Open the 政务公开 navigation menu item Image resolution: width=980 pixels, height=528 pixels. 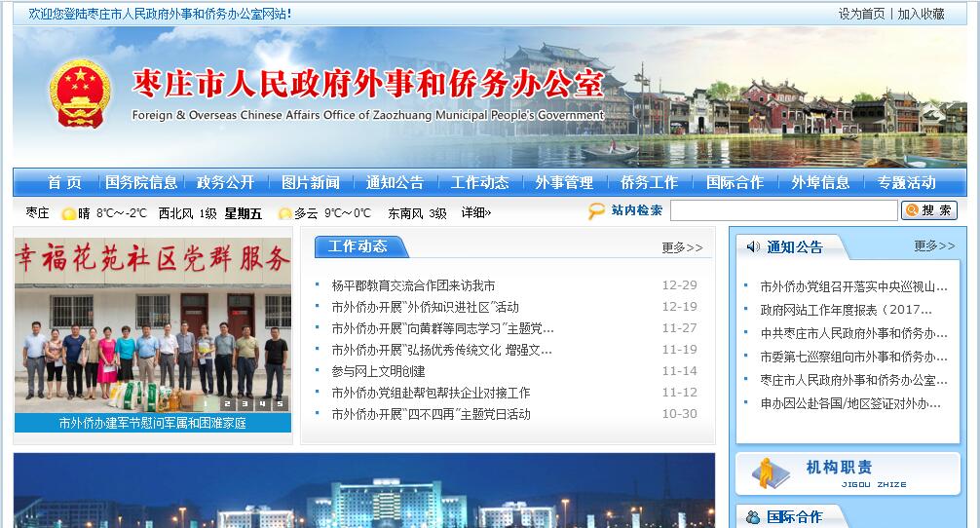pos(225,182)
